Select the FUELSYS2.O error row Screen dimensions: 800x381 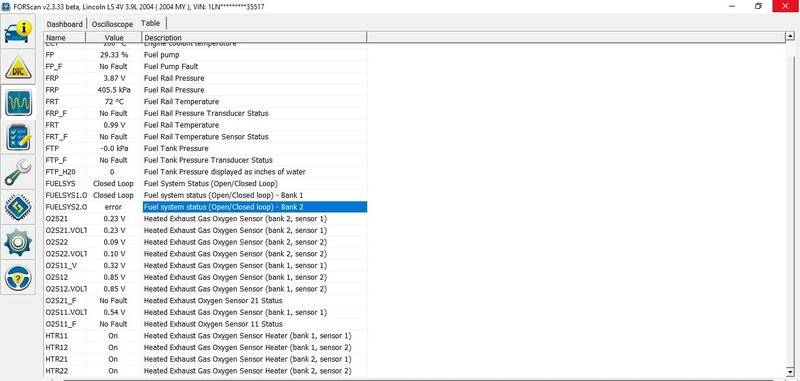(206, 207)
